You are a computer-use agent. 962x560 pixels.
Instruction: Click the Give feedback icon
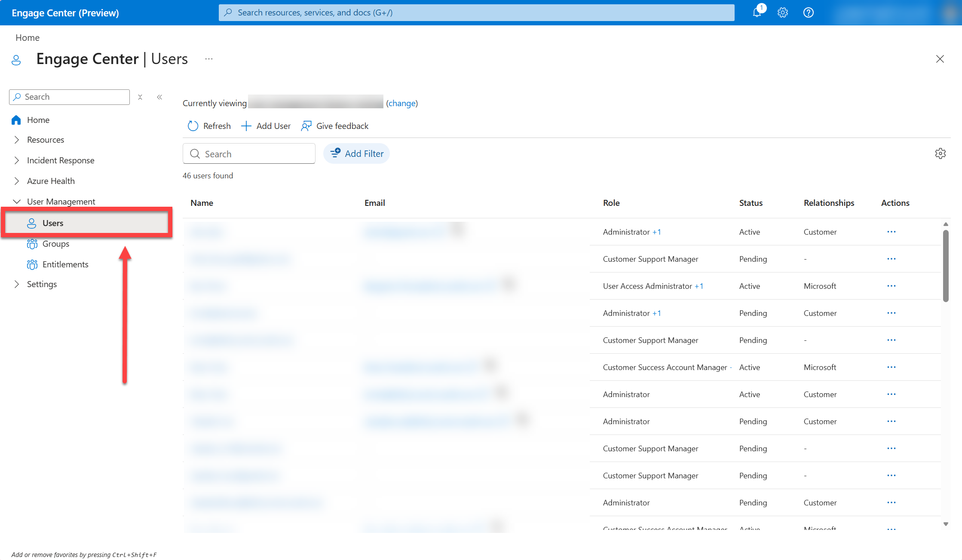tap(306, 126)
